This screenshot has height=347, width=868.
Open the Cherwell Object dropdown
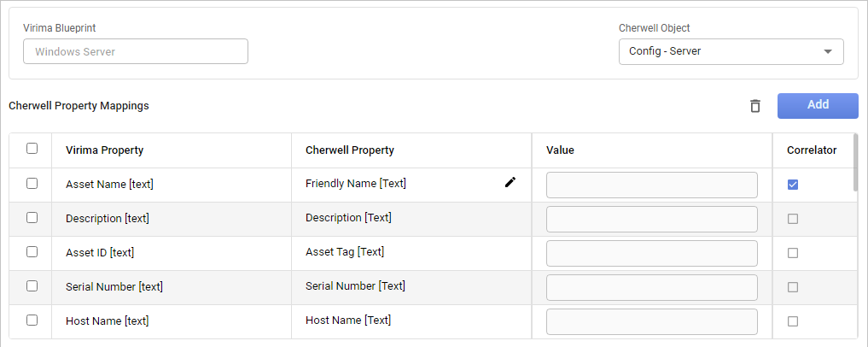(731, 51)
